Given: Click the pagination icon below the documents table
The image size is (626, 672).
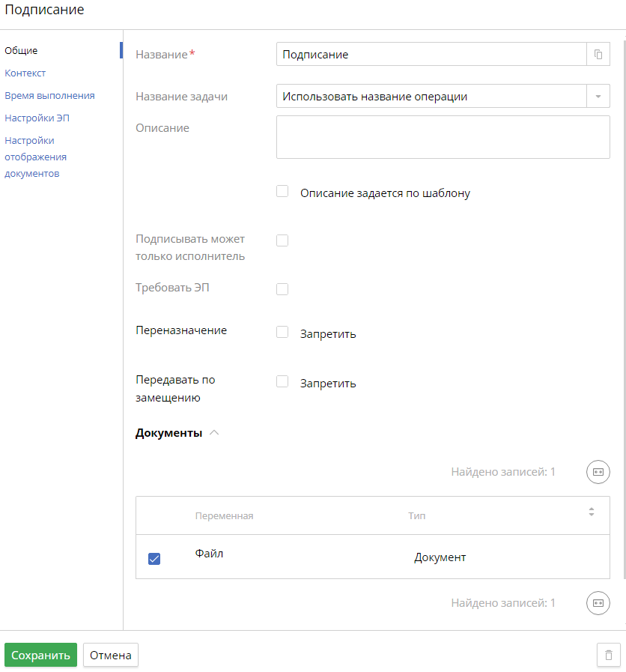Looking at the screenshot, I should pos(598,602).
